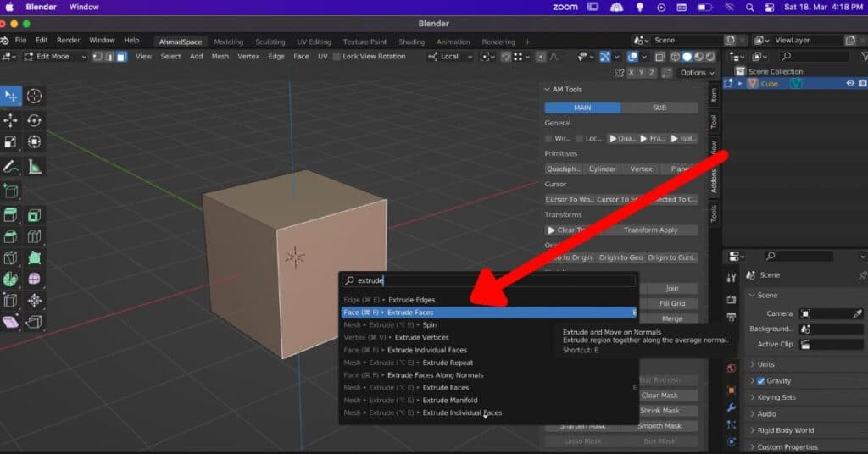Toggle Cube visibility eye in outliner

click(x=849, y=84)
